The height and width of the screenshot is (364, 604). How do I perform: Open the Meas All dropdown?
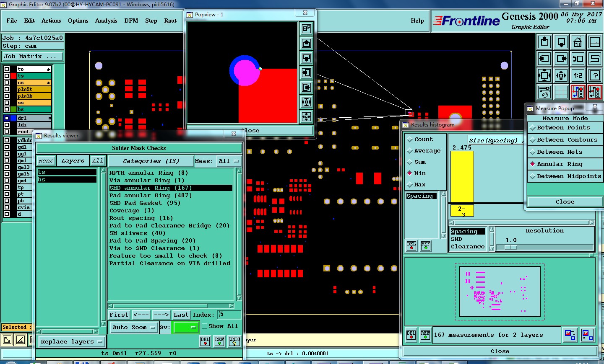[229, 161]
